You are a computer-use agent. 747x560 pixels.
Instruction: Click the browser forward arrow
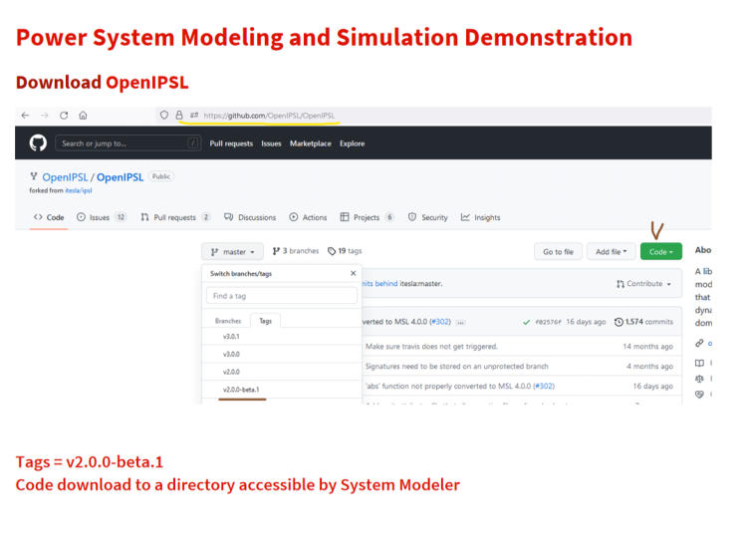[x=45, y=116]
